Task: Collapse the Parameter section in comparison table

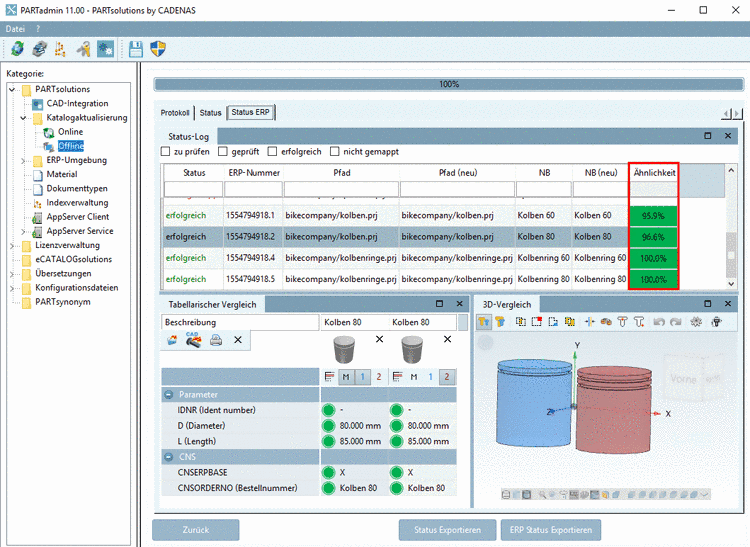Action: (x=169, y=394)
